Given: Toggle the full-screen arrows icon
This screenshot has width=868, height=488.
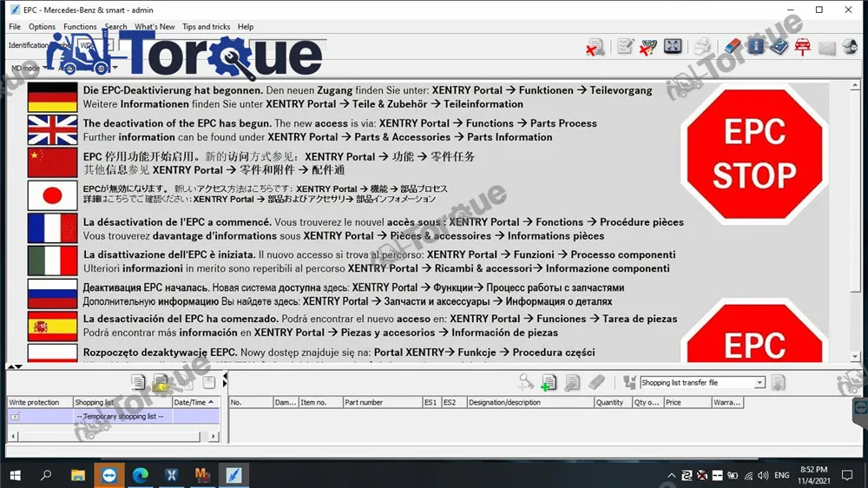Looking at the screenshot, I should (673, 47).
